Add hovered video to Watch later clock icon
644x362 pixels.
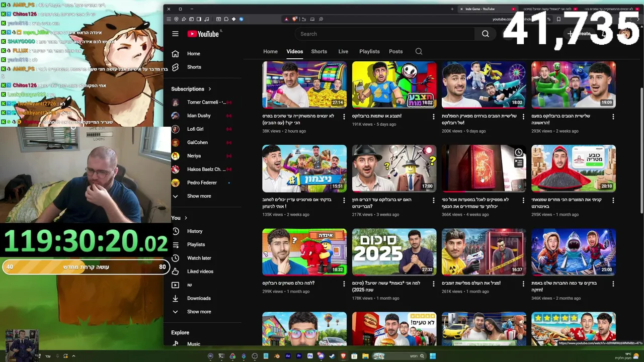click(x=519, y=152)
